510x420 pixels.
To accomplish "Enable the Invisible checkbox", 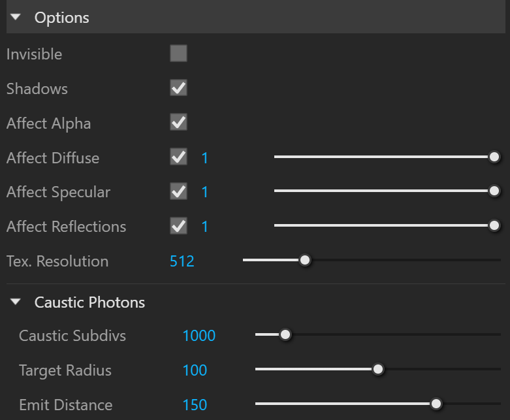I will (x=178, y=54).
